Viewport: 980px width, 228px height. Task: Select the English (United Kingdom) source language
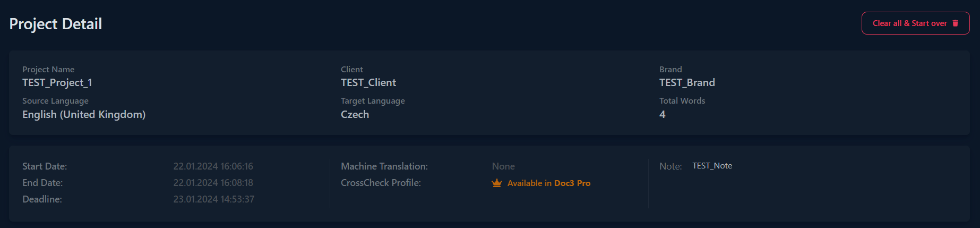84,114
